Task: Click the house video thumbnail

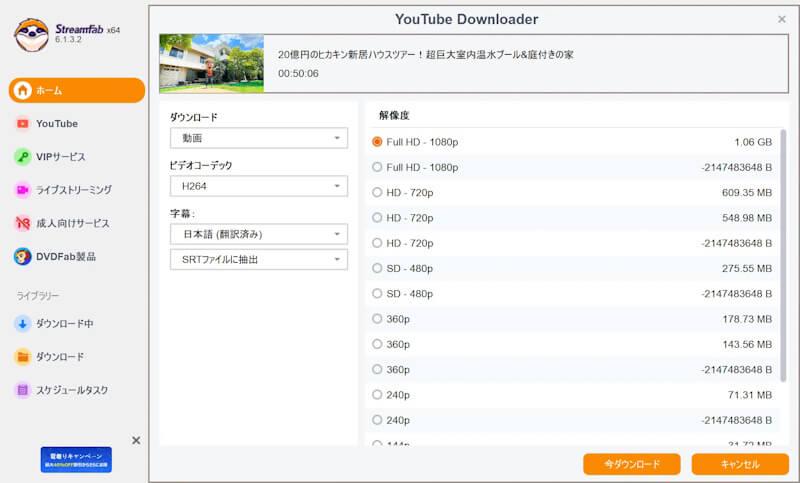Action: pyautogui.click(x=212, y=64)
